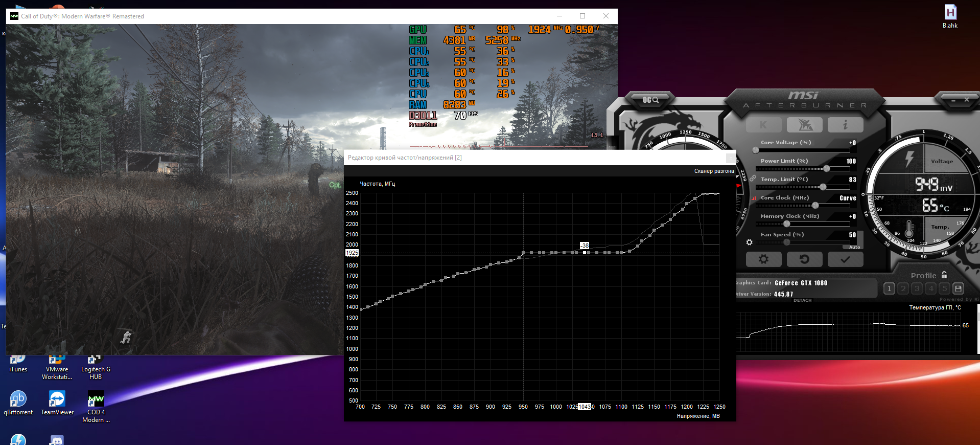The height and width of the screenshot is (445, 980).
Task: Apply settings with the checkmark button
Action: [846, 259]
